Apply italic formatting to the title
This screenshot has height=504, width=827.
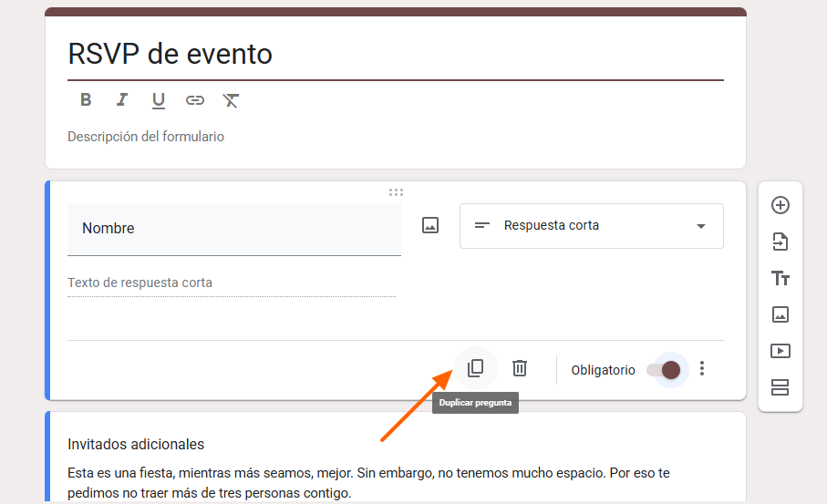(122, 99)
